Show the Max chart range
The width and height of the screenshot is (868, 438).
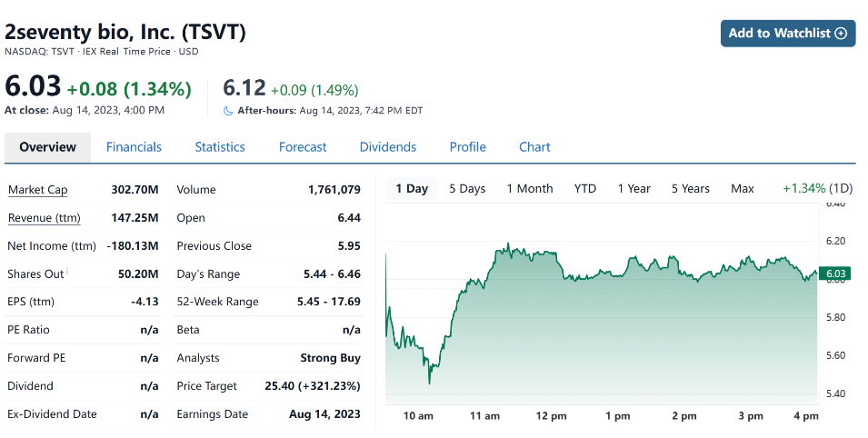point(743,189)
